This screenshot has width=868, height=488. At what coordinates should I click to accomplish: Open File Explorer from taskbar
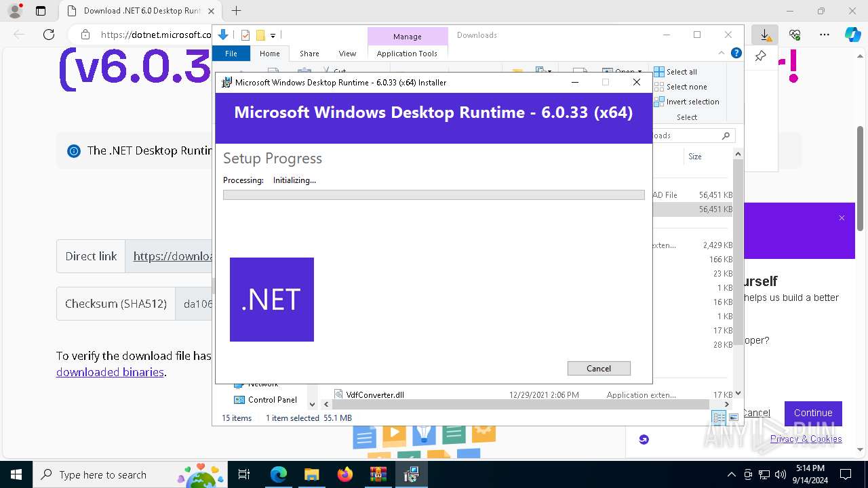point(312,474)
